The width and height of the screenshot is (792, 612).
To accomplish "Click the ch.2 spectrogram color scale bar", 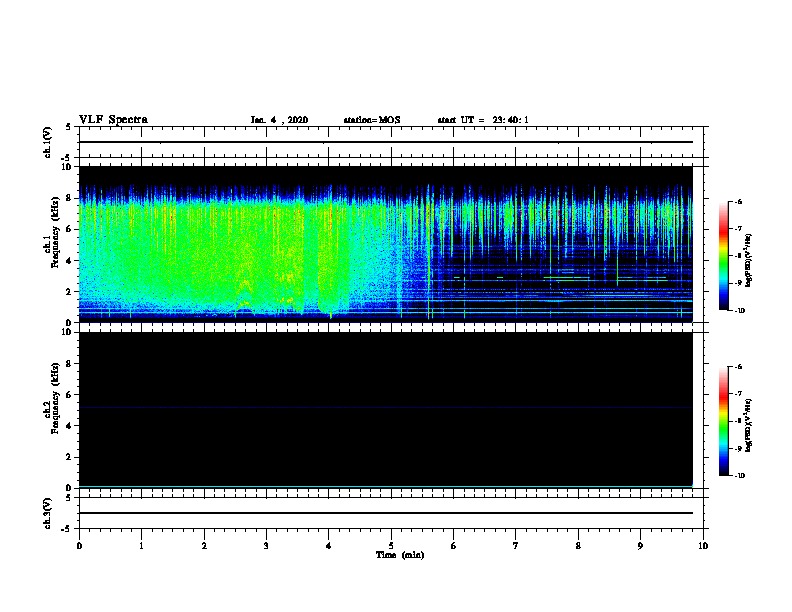I will click(723, 421).
